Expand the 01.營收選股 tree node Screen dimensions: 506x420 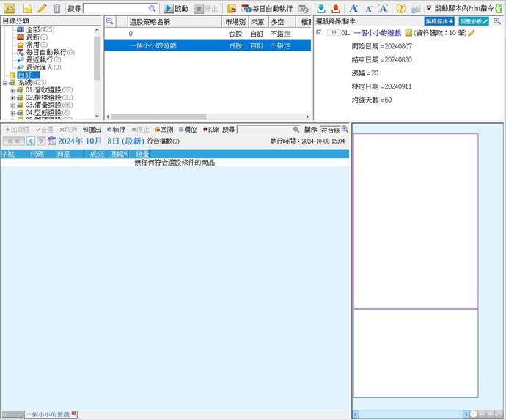click(12, 90)
